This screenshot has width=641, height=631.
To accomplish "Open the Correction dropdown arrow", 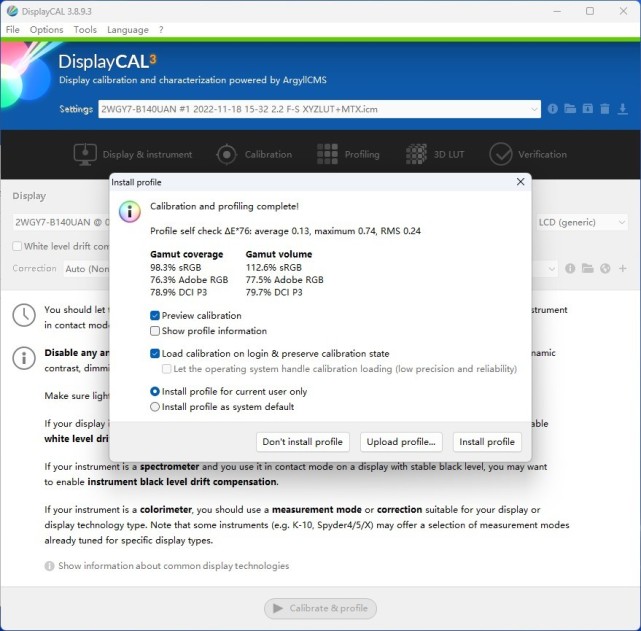I will click(x=551, y=269).
